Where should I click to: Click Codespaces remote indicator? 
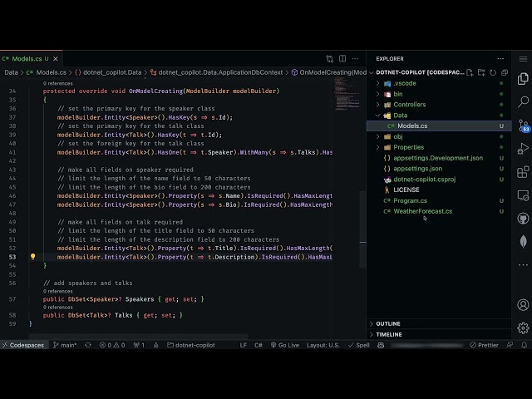coord(23,345)
